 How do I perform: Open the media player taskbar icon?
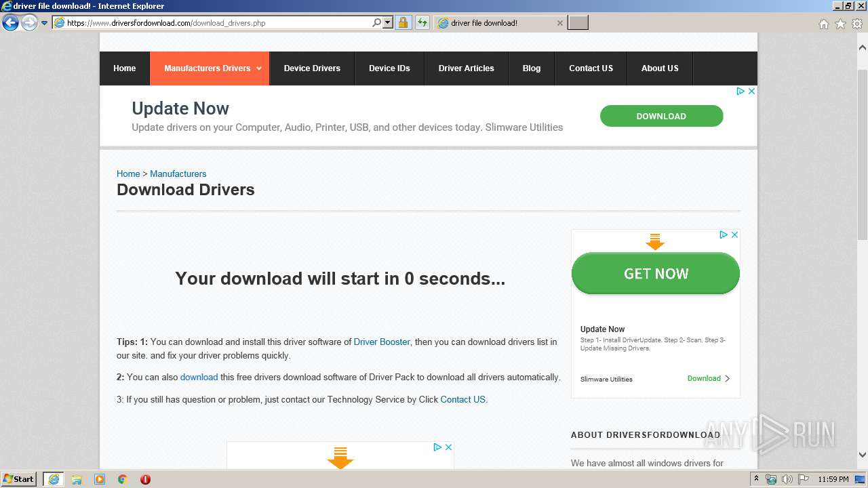100,479
